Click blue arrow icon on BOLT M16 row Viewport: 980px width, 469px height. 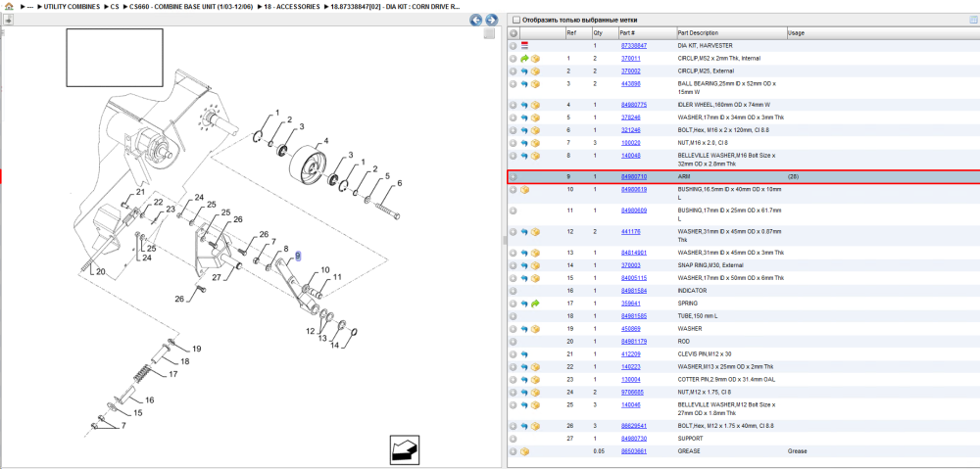[525, 130]
